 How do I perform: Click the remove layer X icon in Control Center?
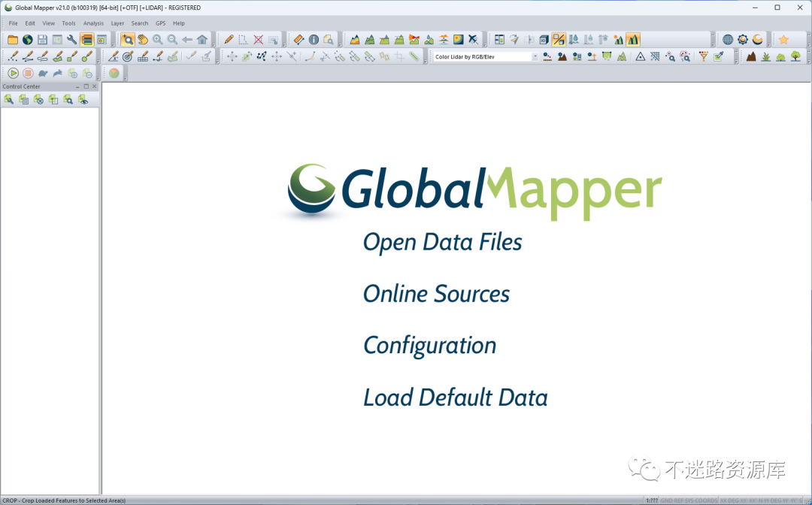(x=38, y=100)
